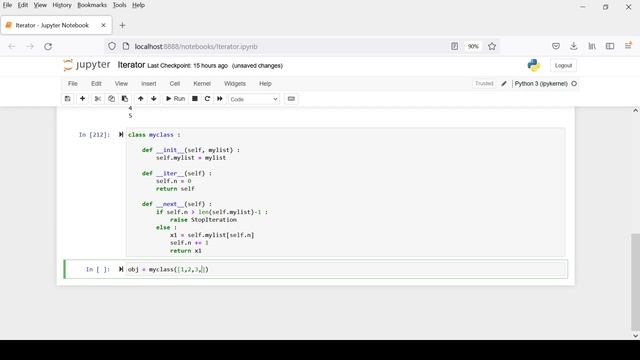Open Firefox History menu
This screenshot has height=360, width=640.
pyautogui.click(x=62, y=5)
